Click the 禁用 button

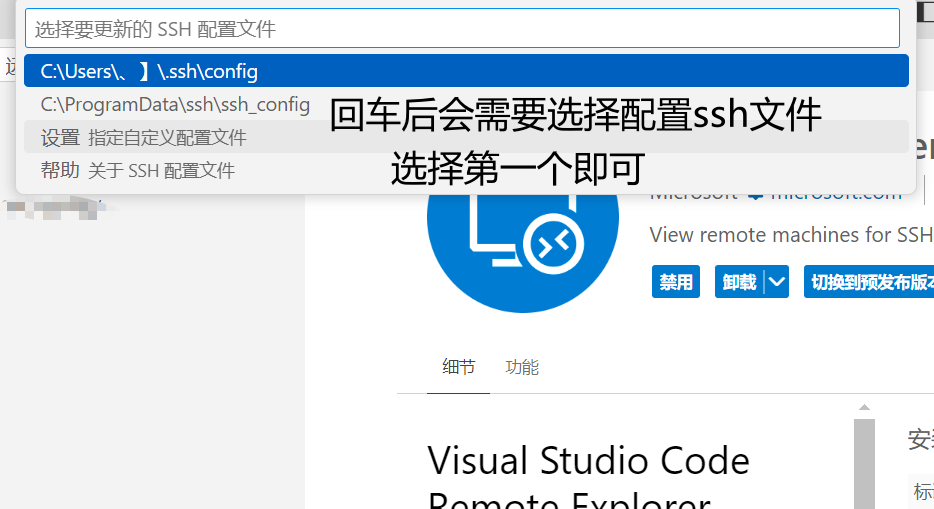675,282
